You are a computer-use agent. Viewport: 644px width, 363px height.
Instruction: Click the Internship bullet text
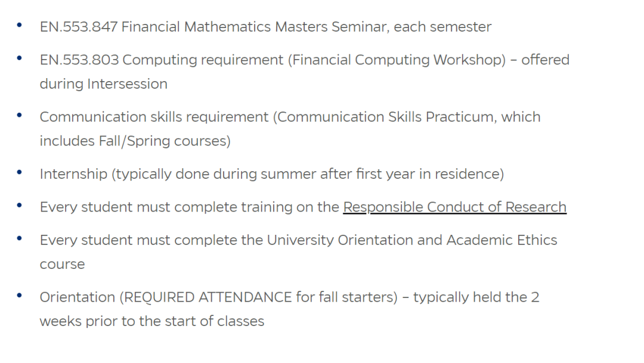(x=271, y=174)
